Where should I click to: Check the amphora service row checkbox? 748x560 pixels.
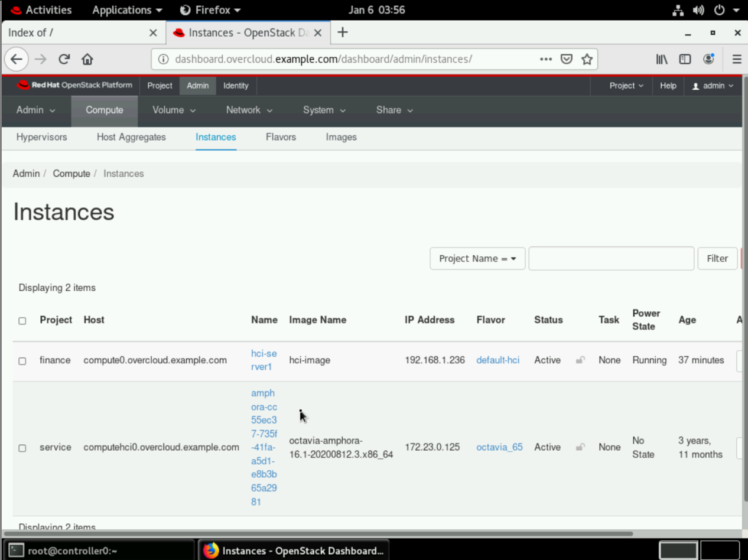click(22, 448)
